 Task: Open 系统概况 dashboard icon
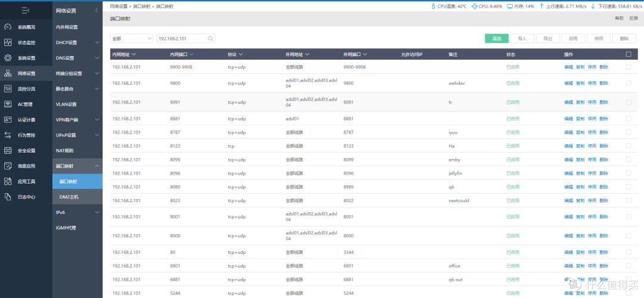[x=8, y=27]
